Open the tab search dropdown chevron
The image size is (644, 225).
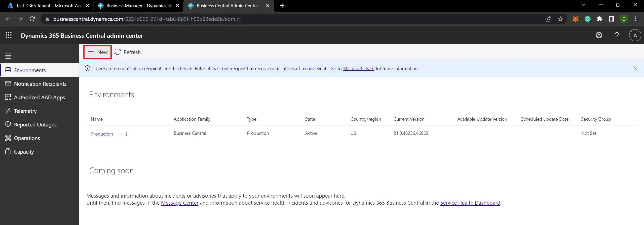coord(583,5)
